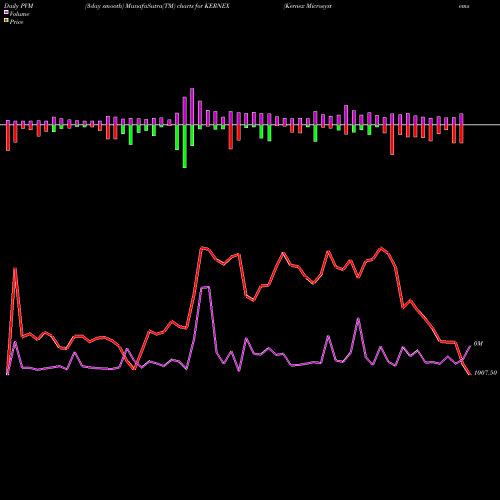
Task: Click the 'Volume' legend label
Action: (19, 14)
